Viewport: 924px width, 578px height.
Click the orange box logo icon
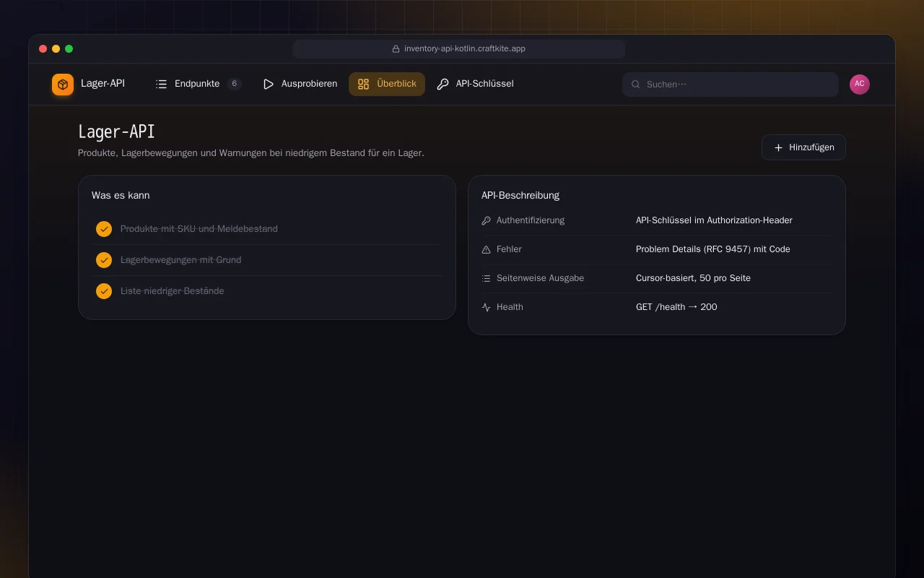63,85
